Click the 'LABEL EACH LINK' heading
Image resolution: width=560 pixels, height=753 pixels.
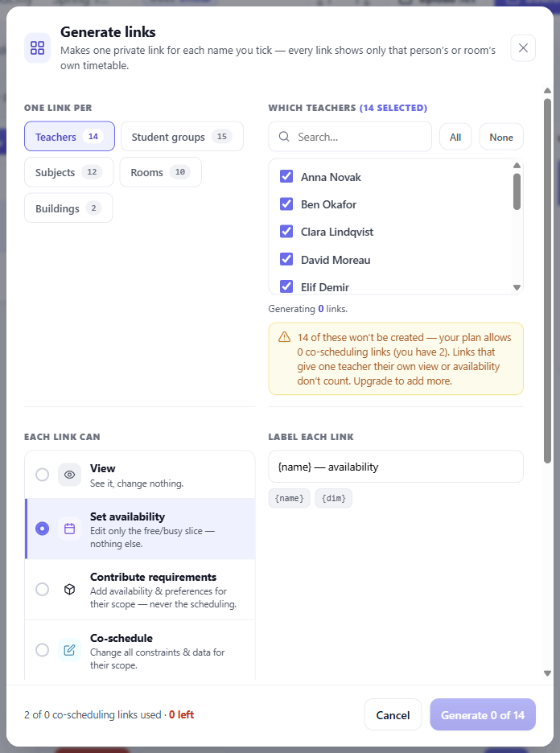click(311, 437)
